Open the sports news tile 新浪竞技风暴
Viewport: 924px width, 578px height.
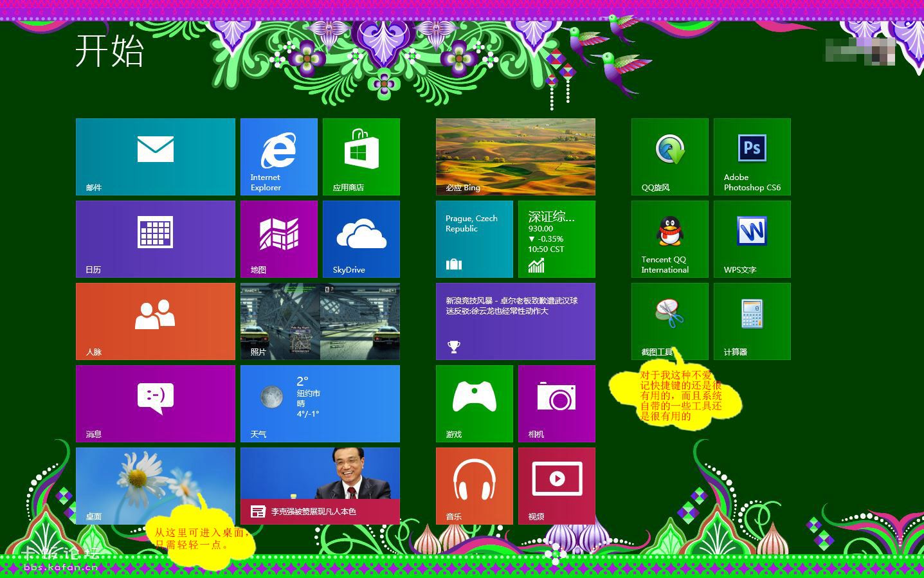coord(516,321)
